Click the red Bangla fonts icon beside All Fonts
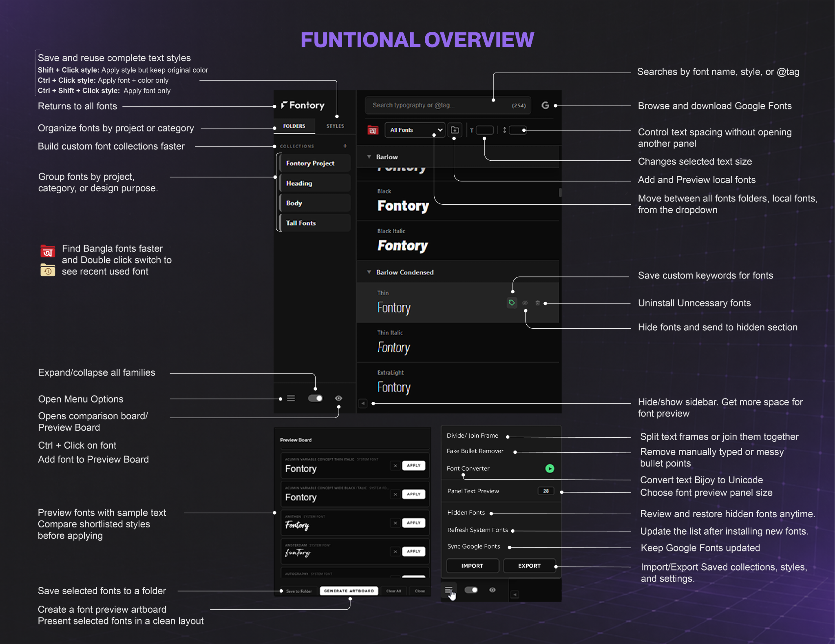The width and height of the screenshot is (835, 644). pyautogui.click(x=373, y=130)
